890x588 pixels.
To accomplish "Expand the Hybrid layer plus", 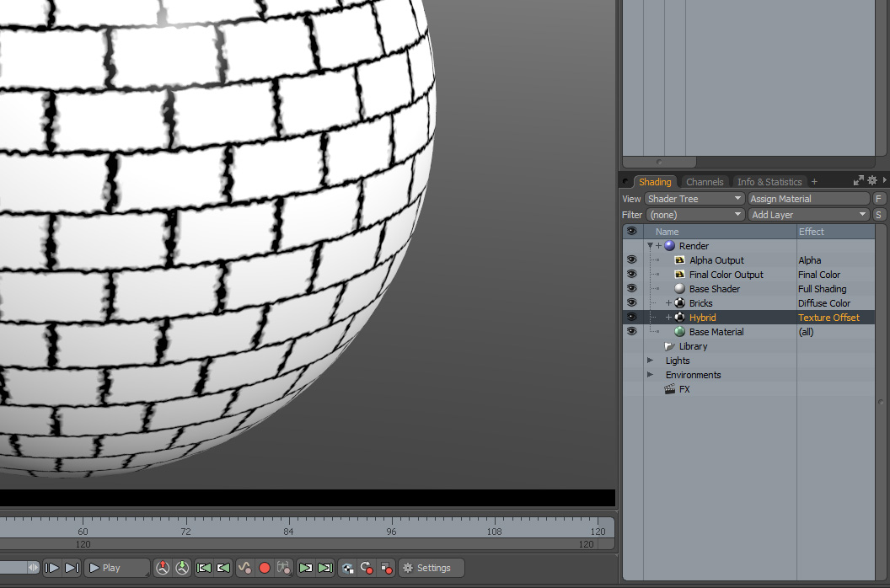I will [668, 318].
